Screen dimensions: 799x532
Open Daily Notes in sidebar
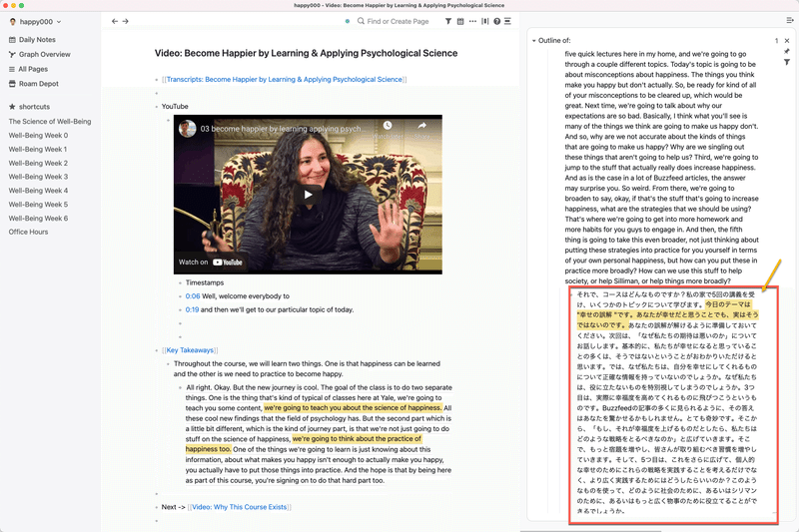(37, 40)
